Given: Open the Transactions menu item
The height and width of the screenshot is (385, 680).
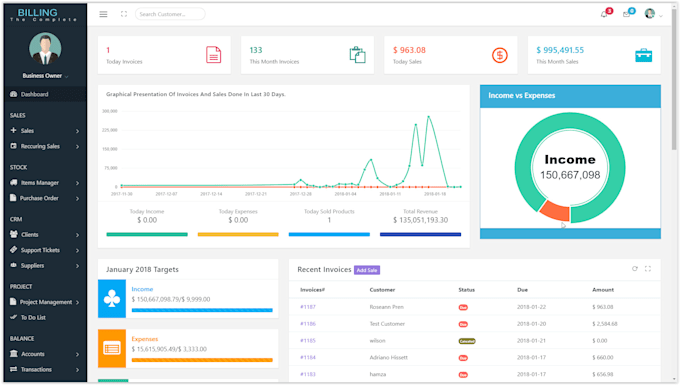Looking at the screenshot, I should click(45, 369).
